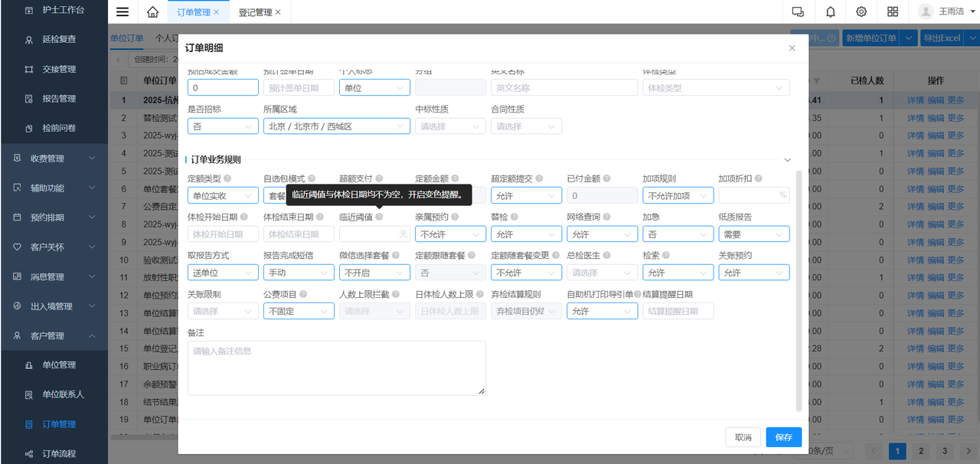980x464 pixels.
Task: Click the screen display icon in header
Action: tap(798, 12)
